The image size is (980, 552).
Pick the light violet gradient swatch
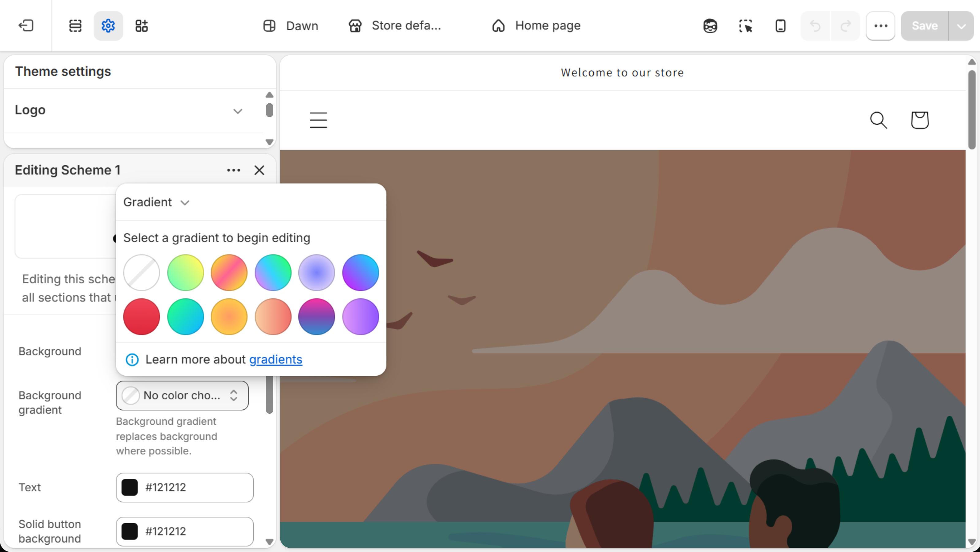pos(360,316)
